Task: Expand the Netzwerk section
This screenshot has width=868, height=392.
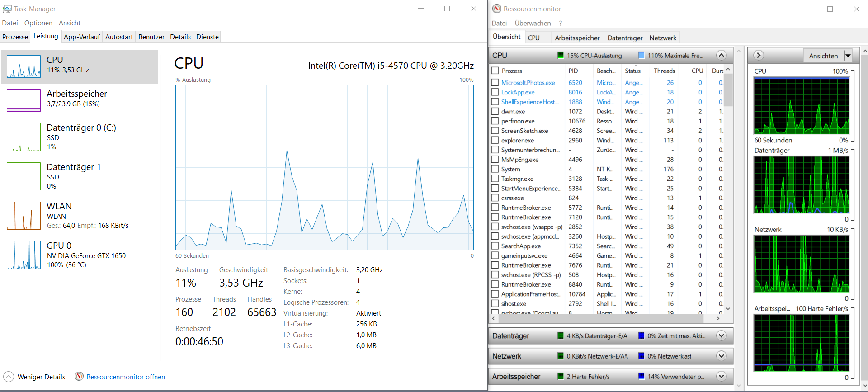Action: click(722, 356)
